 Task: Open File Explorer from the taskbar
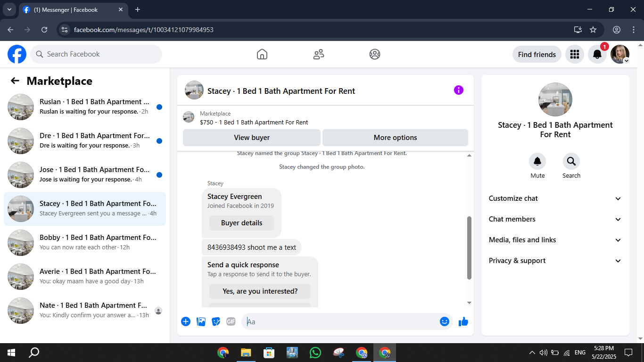pyautogui.click(x=246, y=352)
